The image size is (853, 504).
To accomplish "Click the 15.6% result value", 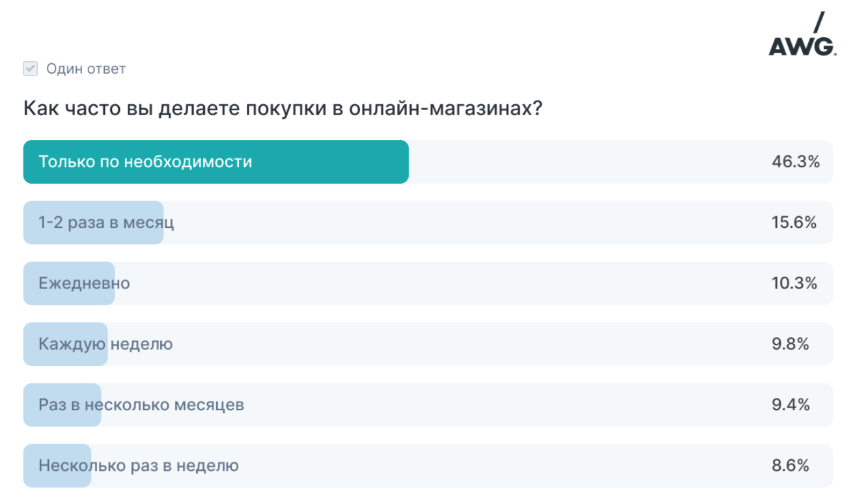I will (x=794, y=223).
